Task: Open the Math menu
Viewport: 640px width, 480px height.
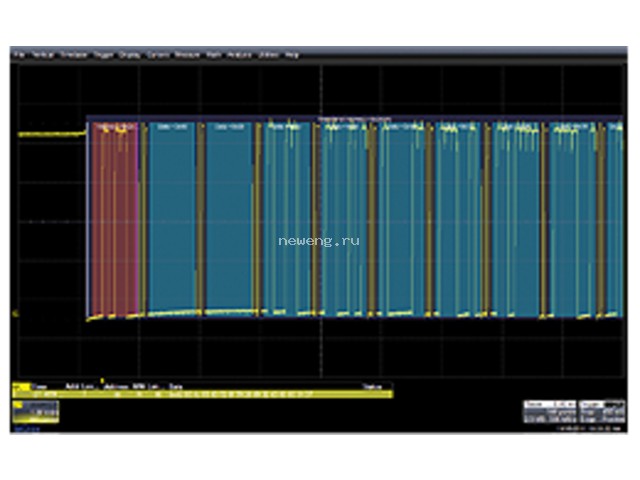Action: [x=213, y=54]
